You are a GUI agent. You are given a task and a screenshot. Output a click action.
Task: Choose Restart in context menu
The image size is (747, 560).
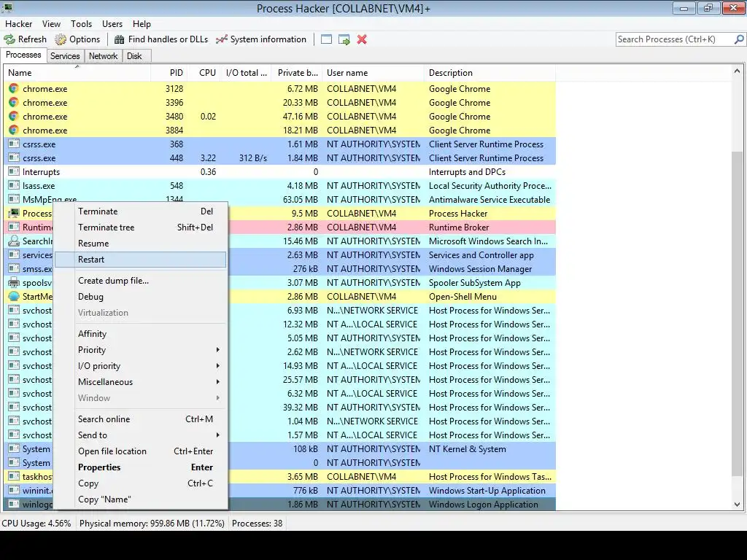pos(141,260)
